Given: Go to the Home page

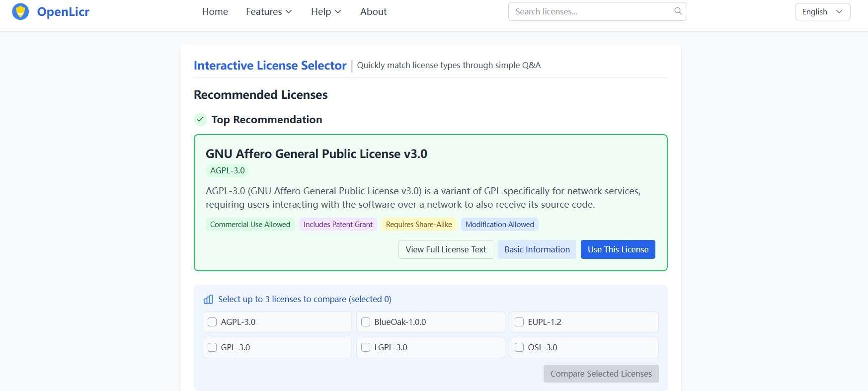Looking at the screenshot, I should click(x=215, y=11).
